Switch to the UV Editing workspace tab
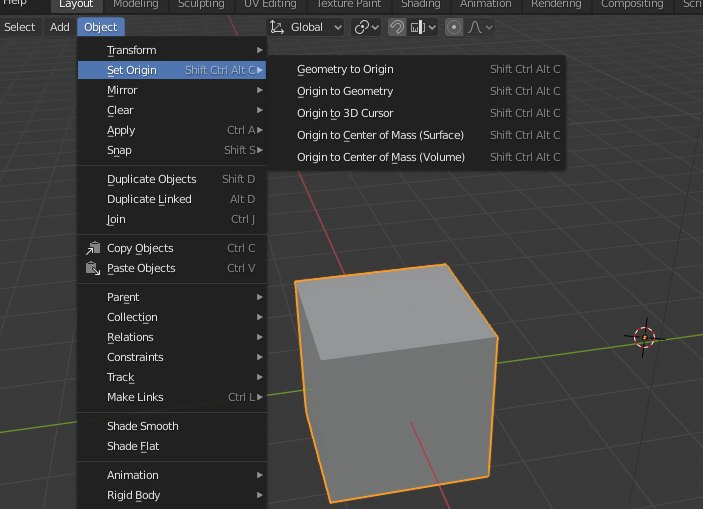Image resolution: width=703 pixels, height=509 pixels. click(x=270, y=4)
